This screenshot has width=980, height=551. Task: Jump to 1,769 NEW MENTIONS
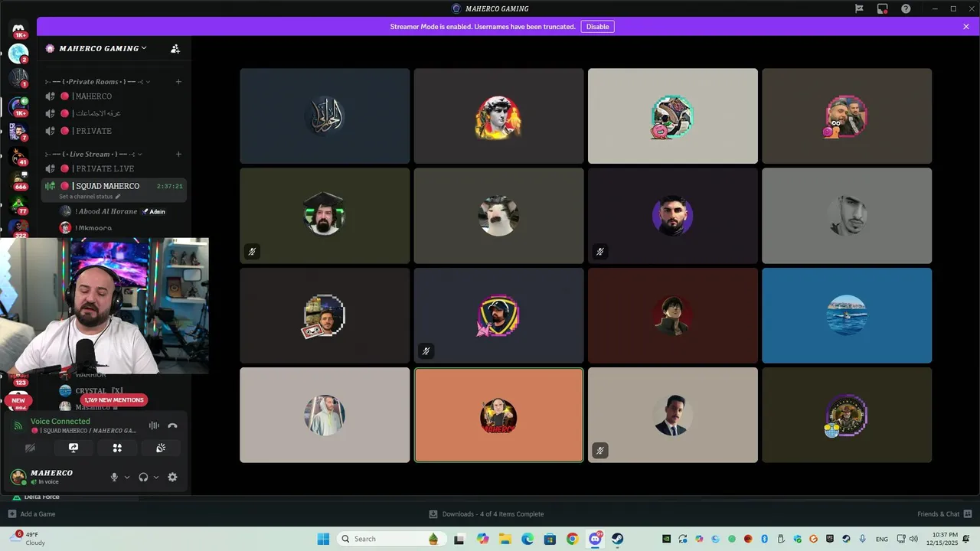coord(113,400)
